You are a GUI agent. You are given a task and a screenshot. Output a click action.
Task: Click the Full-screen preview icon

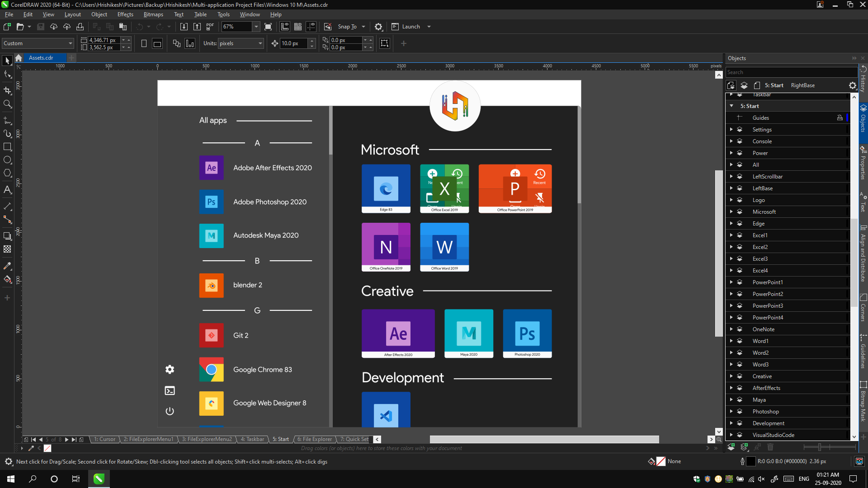[x=268, y=27]
